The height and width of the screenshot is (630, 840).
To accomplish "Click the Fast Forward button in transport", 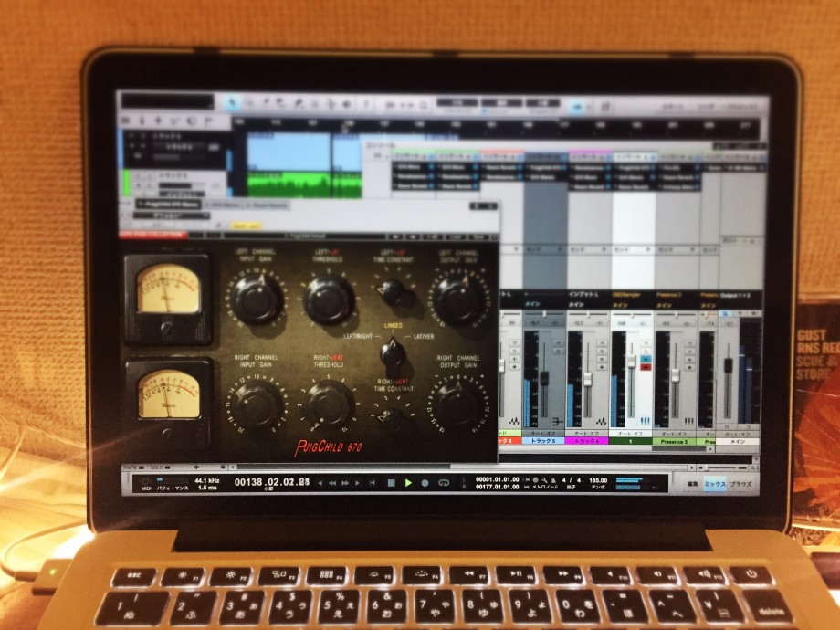I will tap(346, 482).
